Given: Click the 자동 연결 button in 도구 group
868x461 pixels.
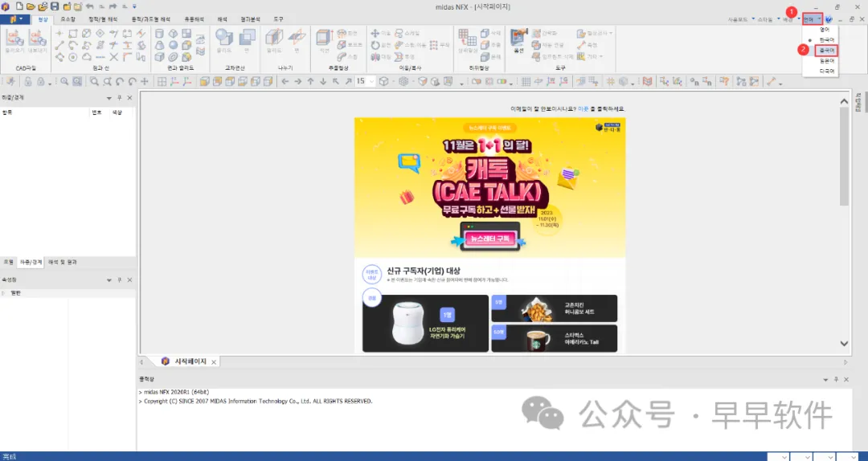Looking at the screenshot, I should [x=547, y=45].
